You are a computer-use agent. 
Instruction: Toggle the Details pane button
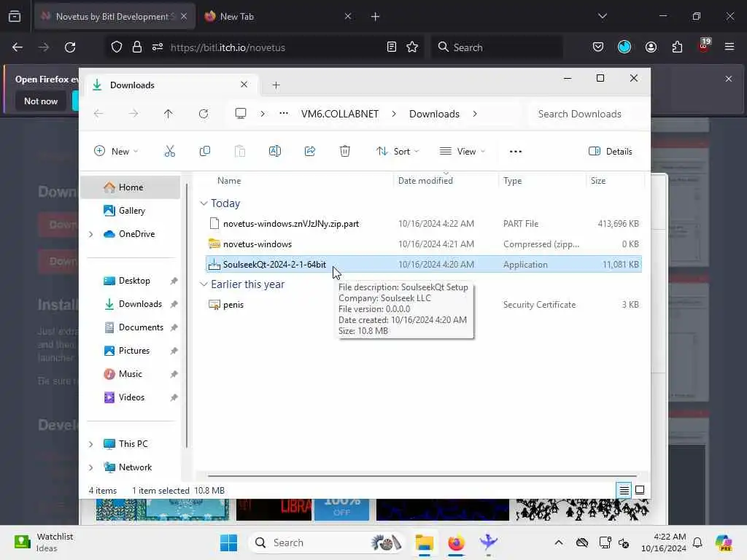611,152
